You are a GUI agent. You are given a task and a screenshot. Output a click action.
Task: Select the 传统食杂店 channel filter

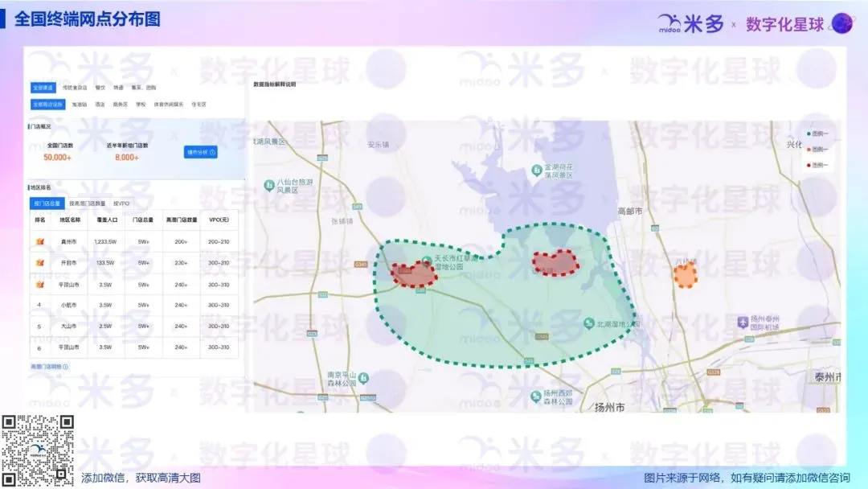pyautogui.click(x=74, y=88)
